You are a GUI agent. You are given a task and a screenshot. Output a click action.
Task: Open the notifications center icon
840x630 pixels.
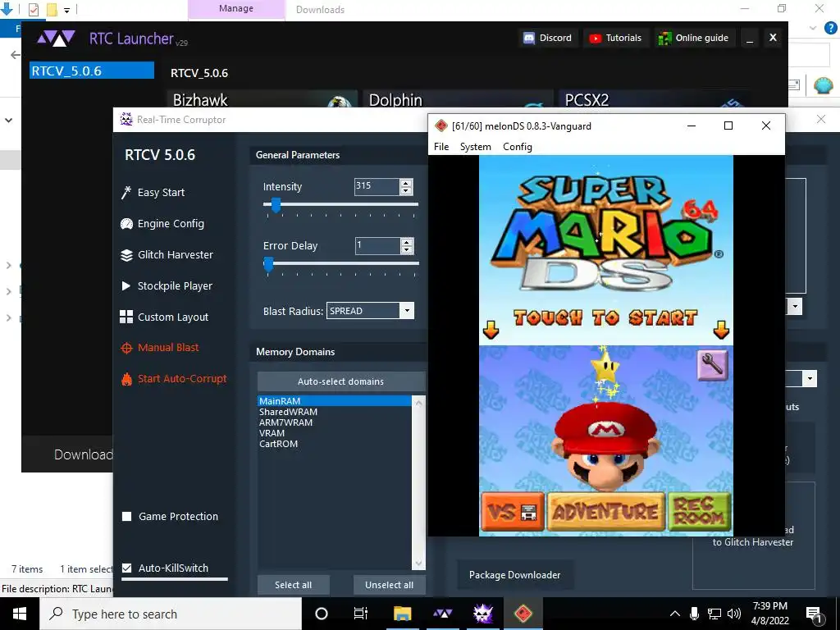814,614
